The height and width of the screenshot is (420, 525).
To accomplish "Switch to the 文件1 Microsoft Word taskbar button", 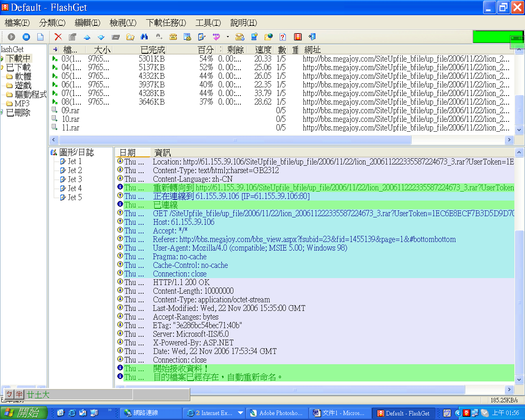I will [339, 413].
